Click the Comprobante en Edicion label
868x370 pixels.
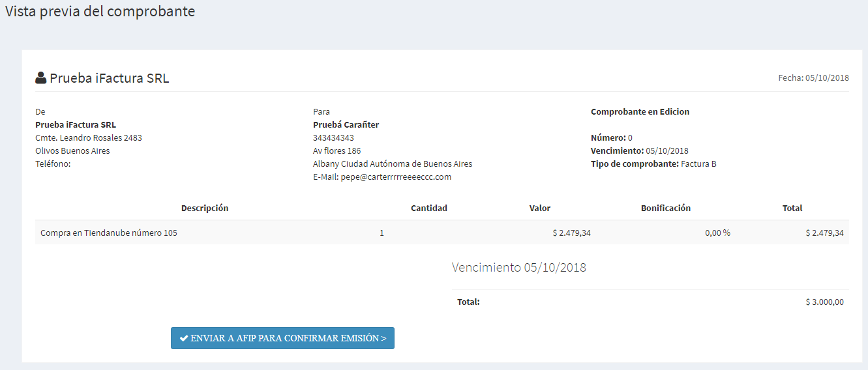[x=640, y=112]
